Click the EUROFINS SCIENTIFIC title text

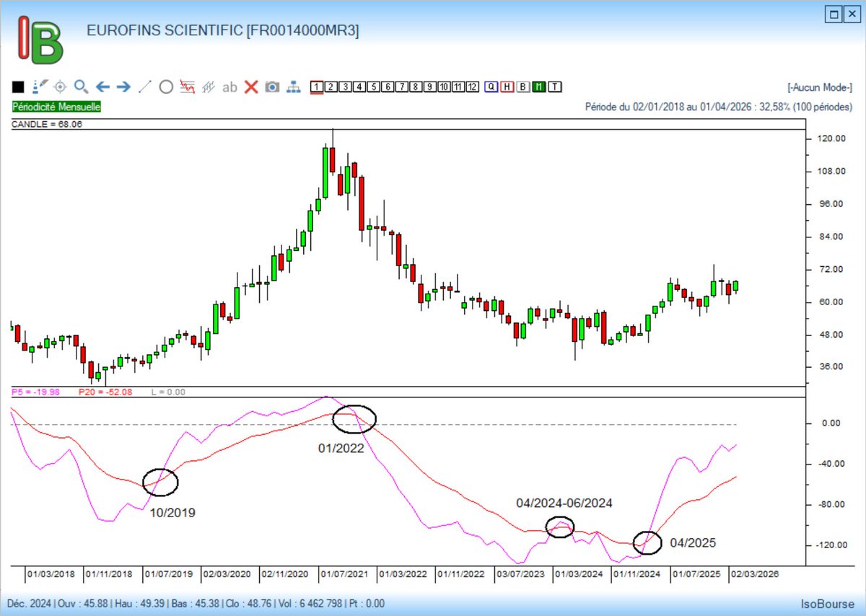coord(222,30)
